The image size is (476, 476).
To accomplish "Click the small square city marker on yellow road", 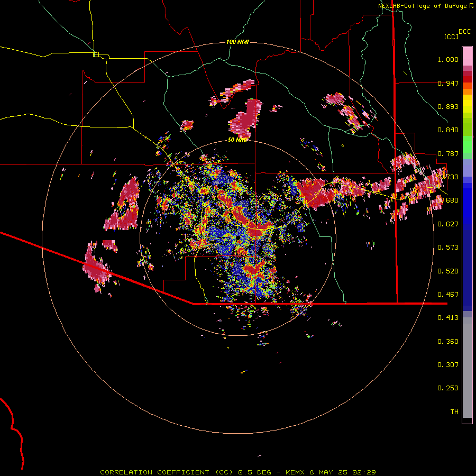I will point(96,54).
